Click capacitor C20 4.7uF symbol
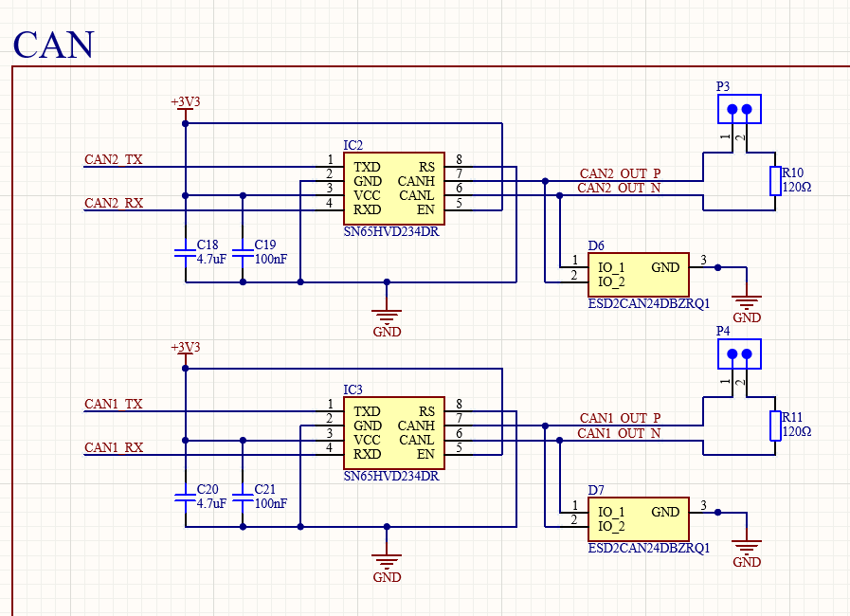 [x=185, y=497]
